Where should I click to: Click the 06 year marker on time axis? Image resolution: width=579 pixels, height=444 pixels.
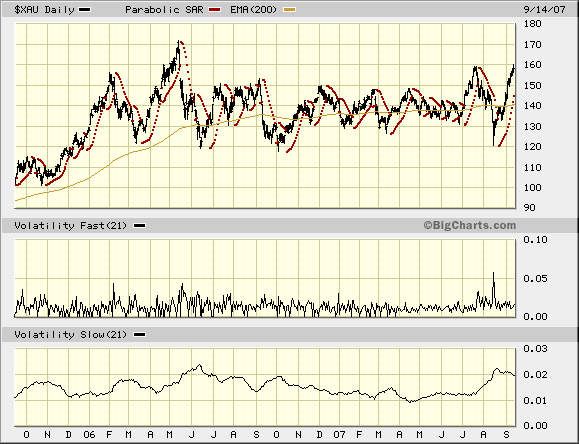[89, 434]
